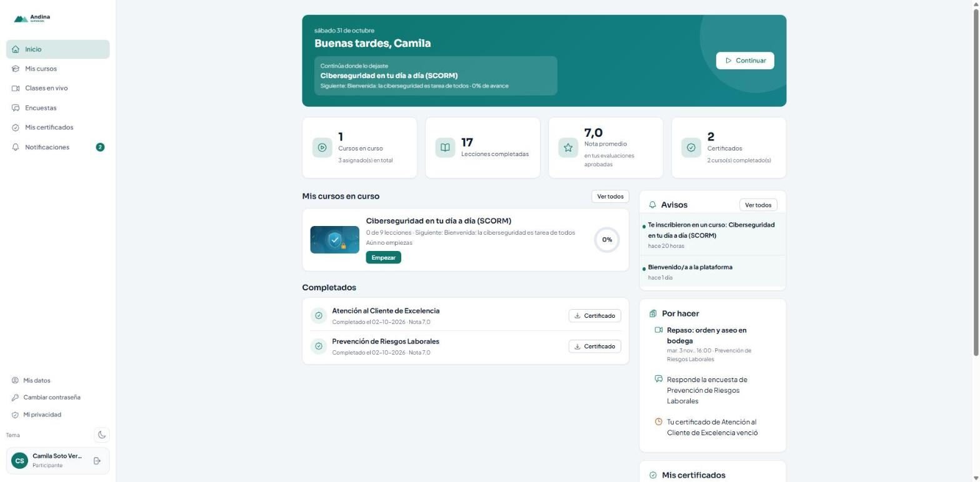Click Ver todos for Mis cursos en curso

point(610,197)
